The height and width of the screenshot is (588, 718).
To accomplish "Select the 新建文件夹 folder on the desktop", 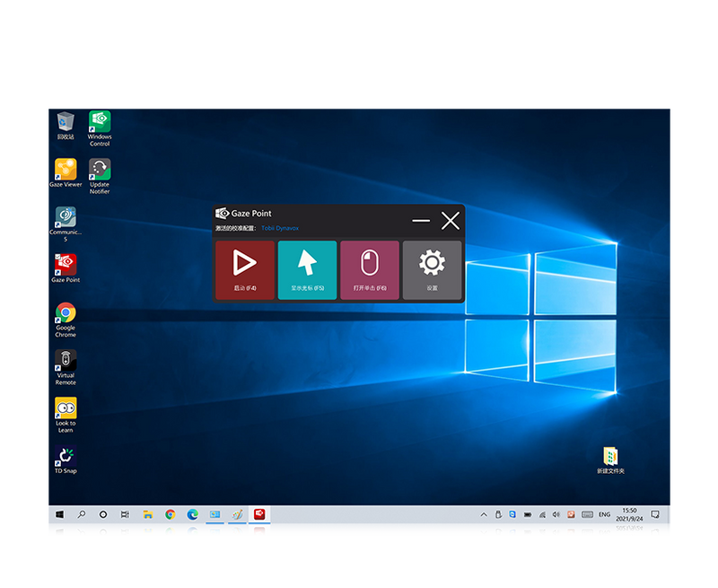I will [610, 461].
